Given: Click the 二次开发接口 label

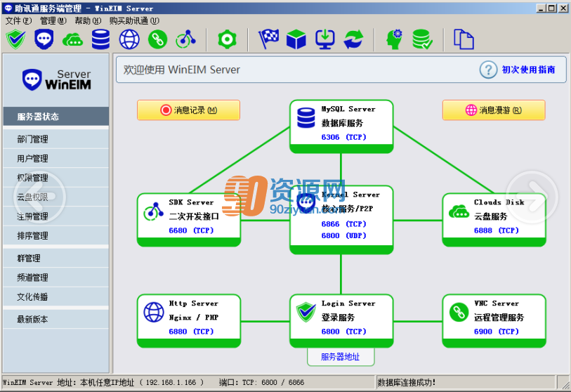Looking at the screenshot, I should pos(194,216).
